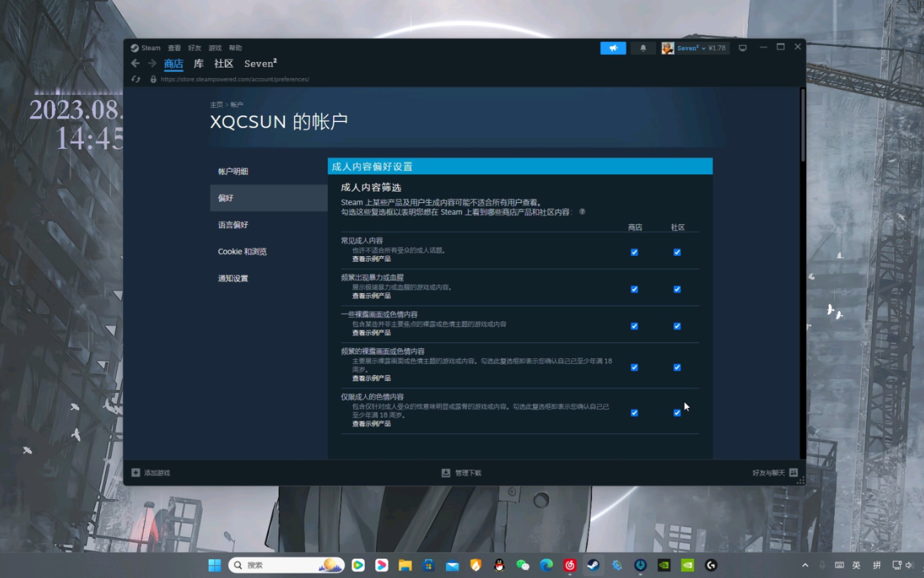Image resolution: width=924 pixels, height=578 pixels.
Task: Open Big Picture mode monitor icon
Action: click(742, 48)
